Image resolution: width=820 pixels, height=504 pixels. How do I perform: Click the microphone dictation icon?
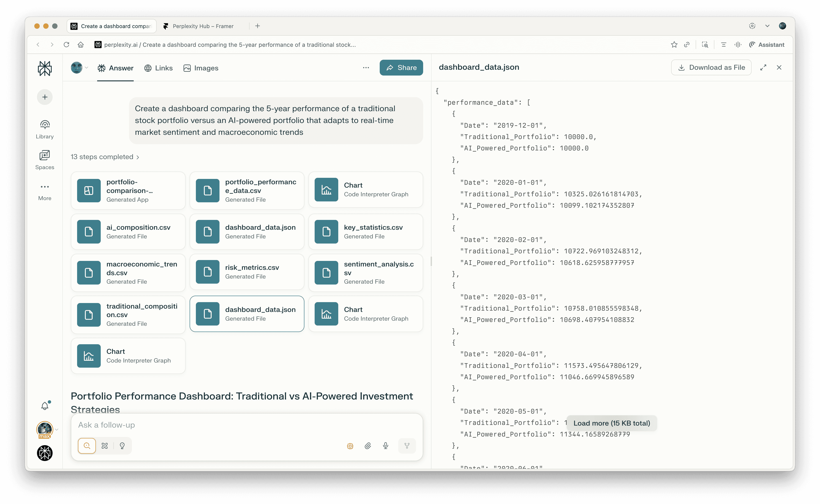click(x=386, y=446)
